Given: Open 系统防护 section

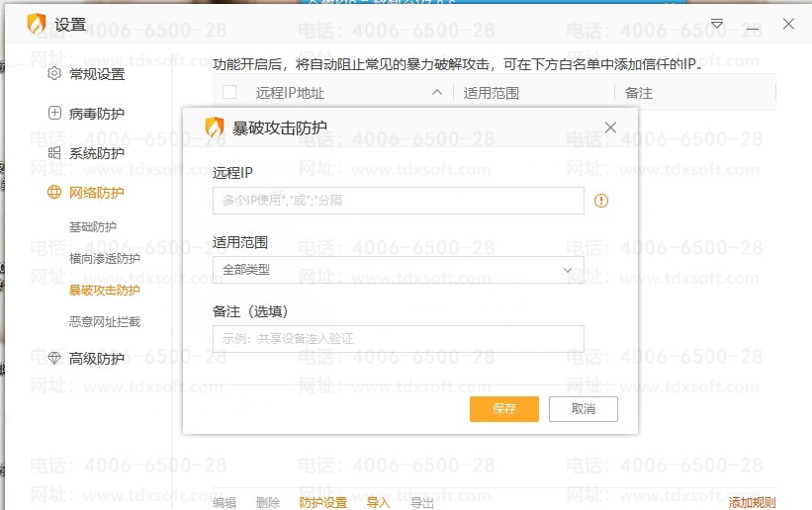Looking at the screenshot, I should point(97,153).
